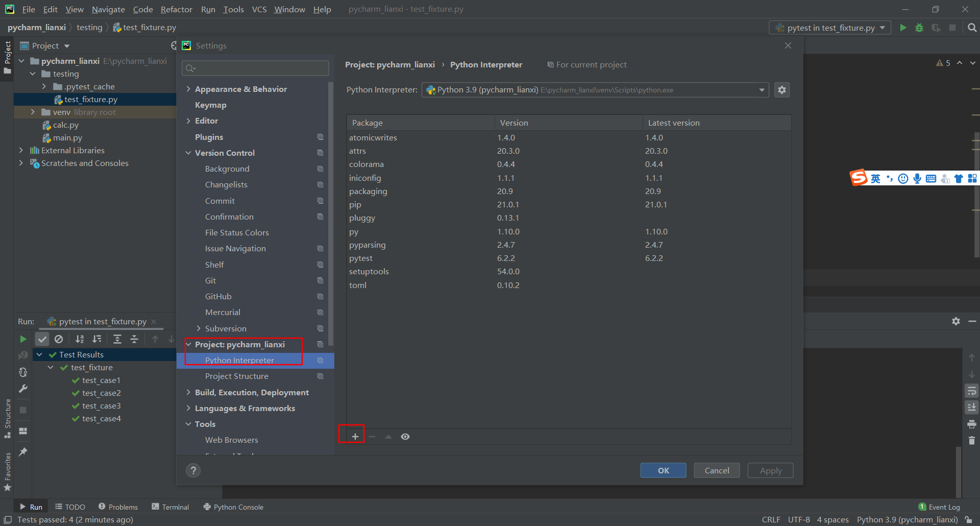980x526 pixels.
Task: Toggle show passed tests checkmark
Action: [x=42, y=339]
